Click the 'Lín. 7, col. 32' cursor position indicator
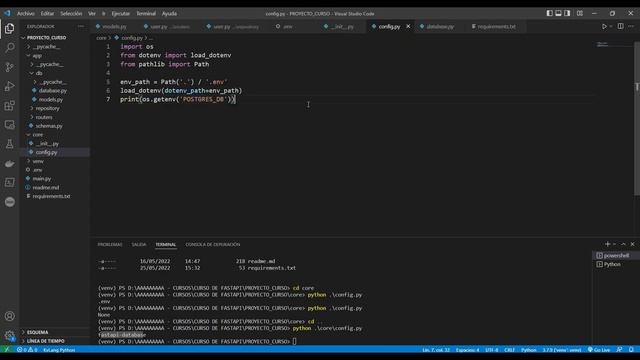 pyautogui.click(x=436, y=350)
